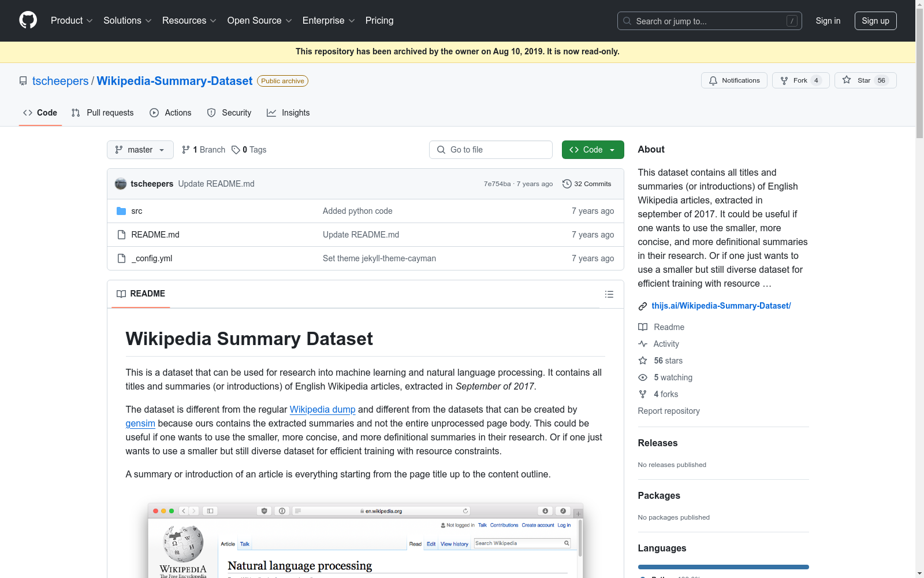Open the Pricing menu item

(x=379, y=21)
